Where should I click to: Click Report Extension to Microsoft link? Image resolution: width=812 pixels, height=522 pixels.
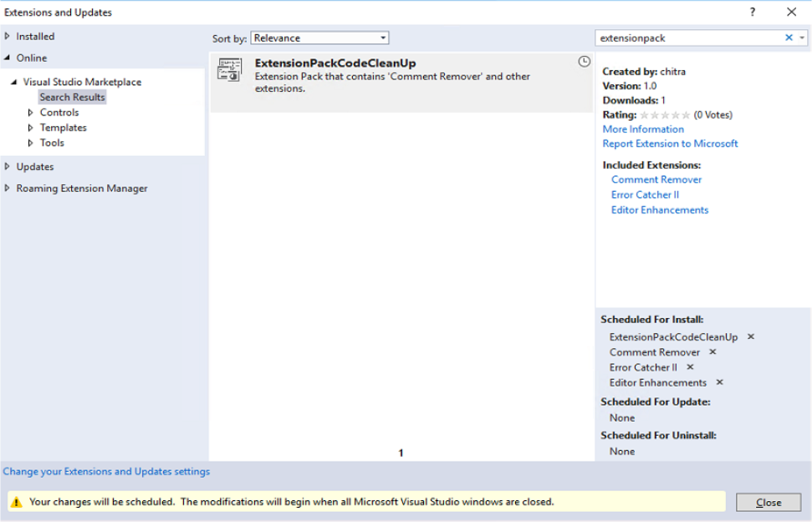pos(670,143)
